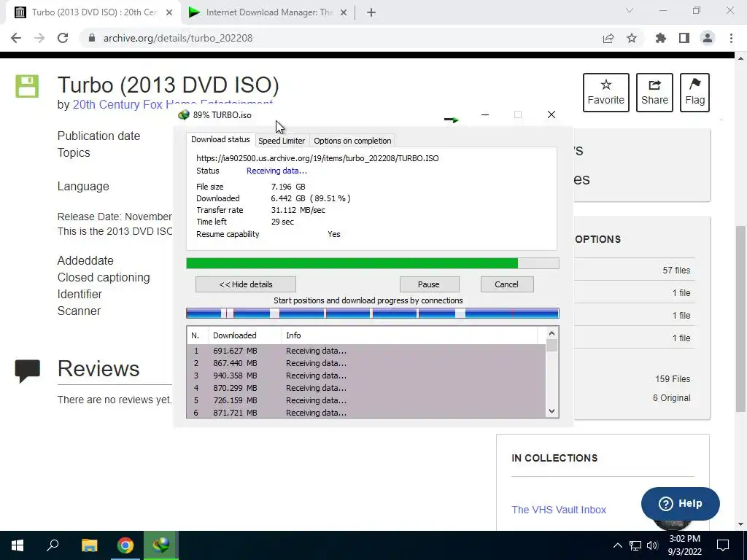747x560 pixels.
Task: Open Windows taskbar search
Action: tap(53, 545)
